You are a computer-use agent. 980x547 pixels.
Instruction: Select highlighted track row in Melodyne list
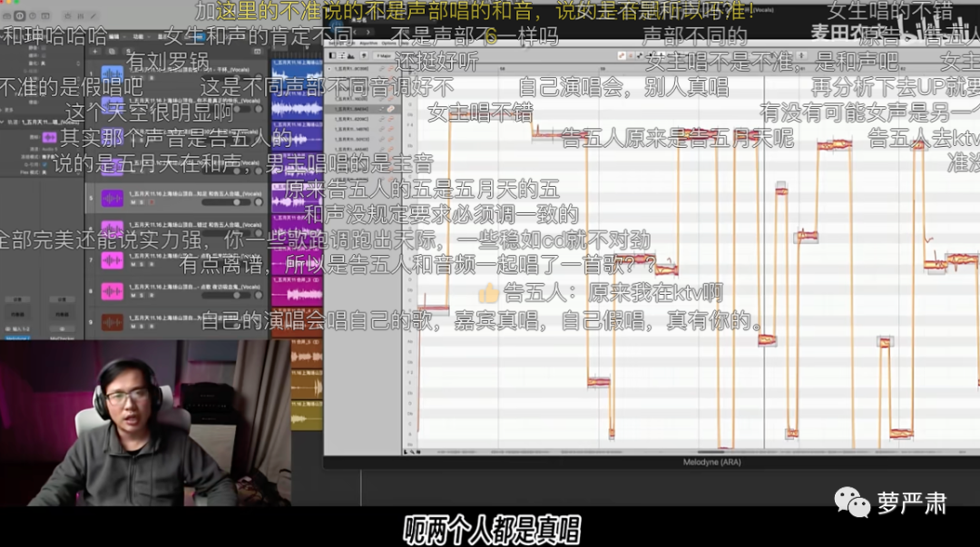click(362, 109)
